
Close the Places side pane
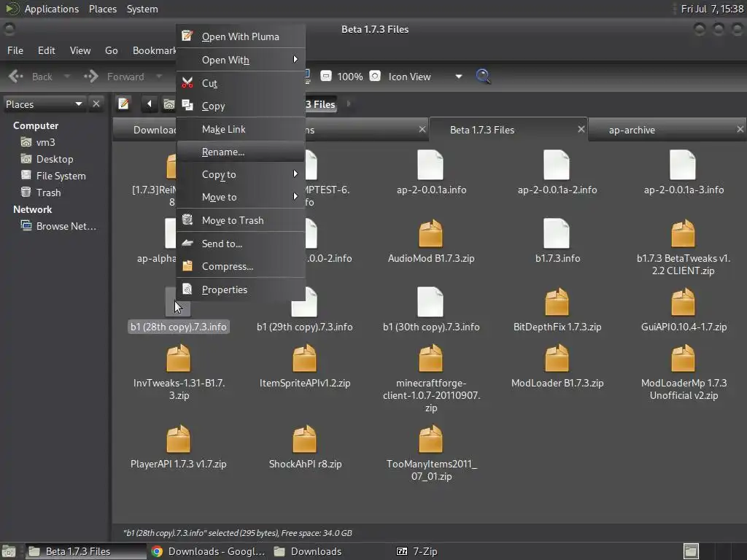point(96,104)
